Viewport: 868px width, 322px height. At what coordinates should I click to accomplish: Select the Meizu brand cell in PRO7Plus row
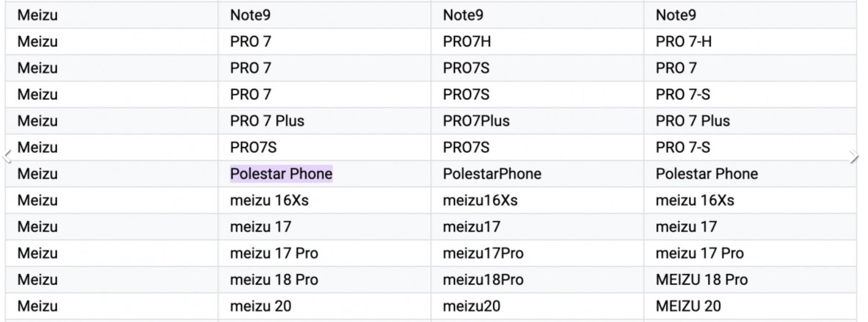coord(37,121)
